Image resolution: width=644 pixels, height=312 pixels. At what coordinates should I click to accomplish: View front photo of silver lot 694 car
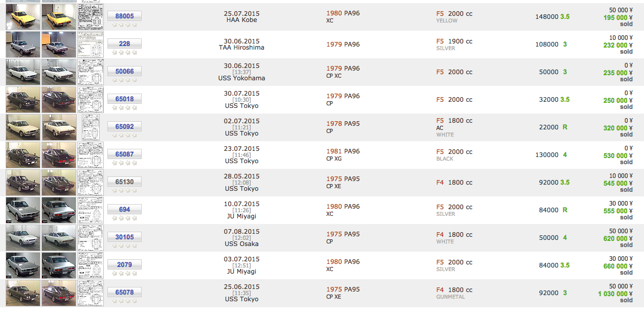(x=23, y=210)
